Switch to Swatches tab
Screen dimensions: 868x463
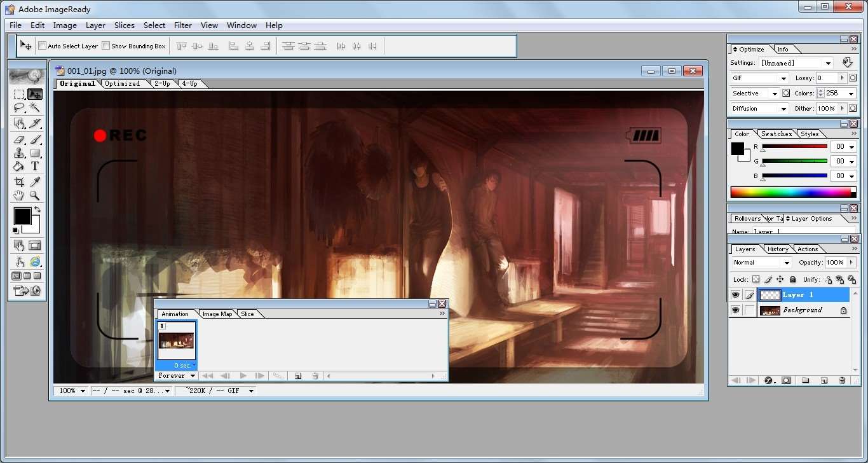click(776, 134)
